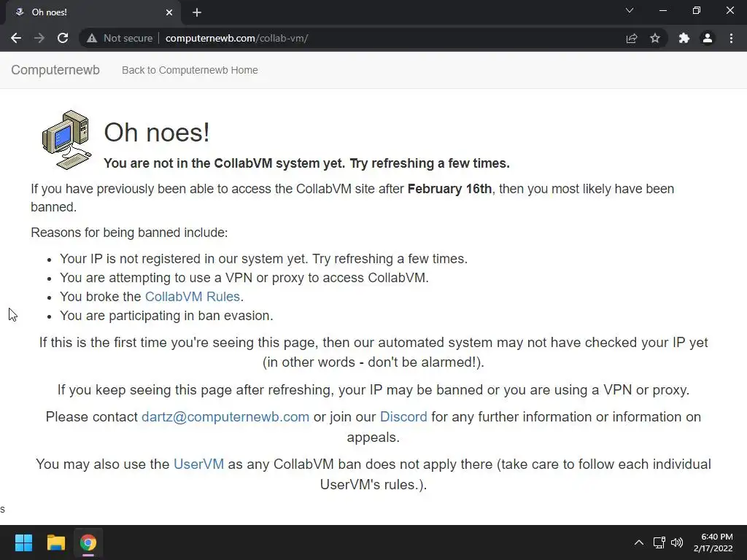Image resolution: width=747 pixels, height=560 pixels.
Task: Join the Discord link
Action: 403,416
